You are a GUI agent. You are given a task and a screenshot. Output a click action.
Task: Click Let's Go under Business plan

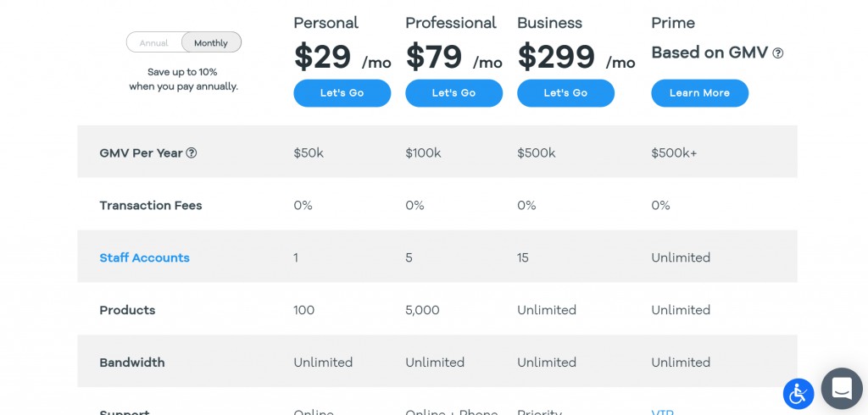point(565,93)
